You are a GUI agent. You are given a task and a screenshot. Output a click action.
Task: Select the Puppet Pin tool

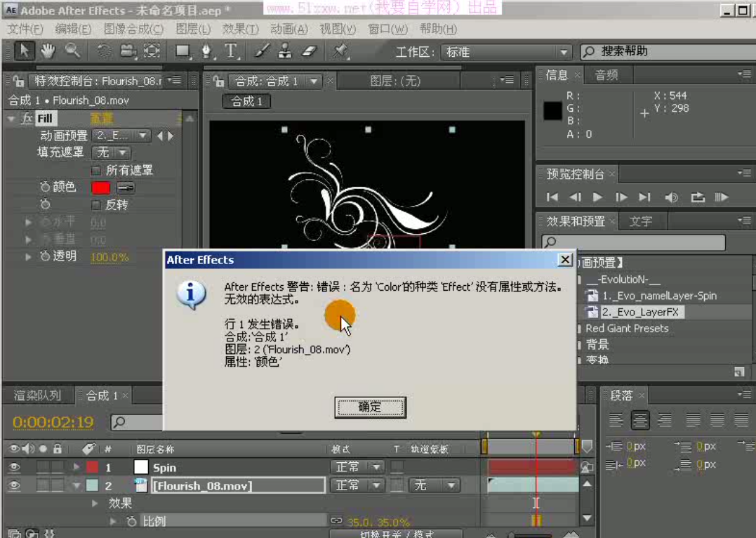pos(340,51)
